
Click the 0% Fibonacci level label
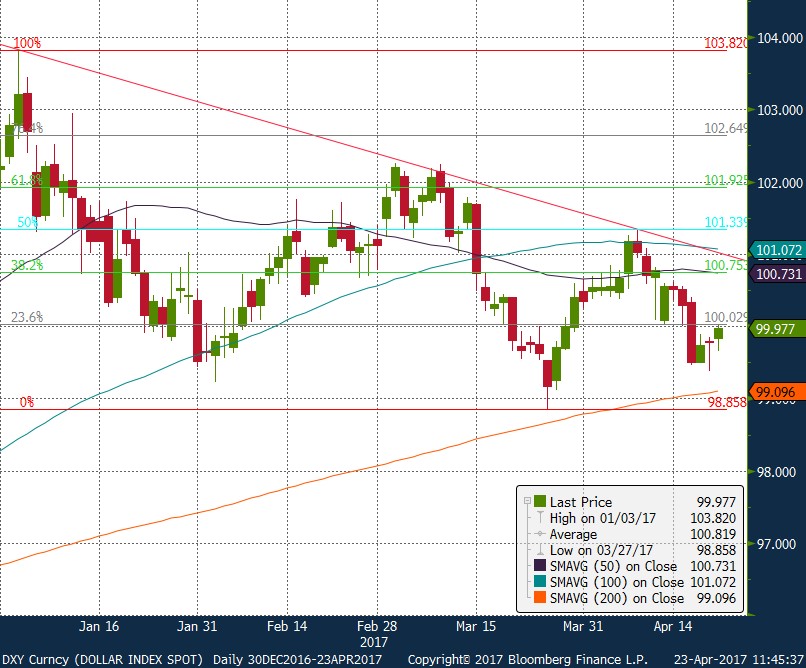pos(27,402)
